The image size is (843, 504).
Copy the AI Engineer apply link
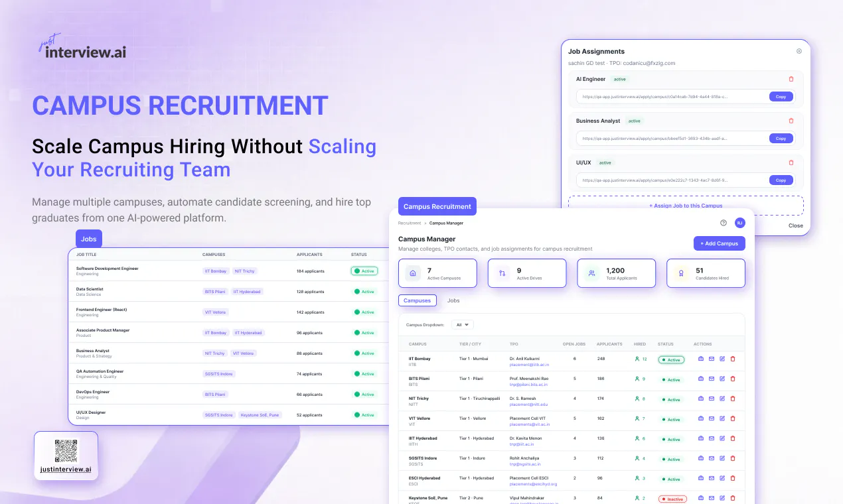pyautogui.click(x=781, y=97)
